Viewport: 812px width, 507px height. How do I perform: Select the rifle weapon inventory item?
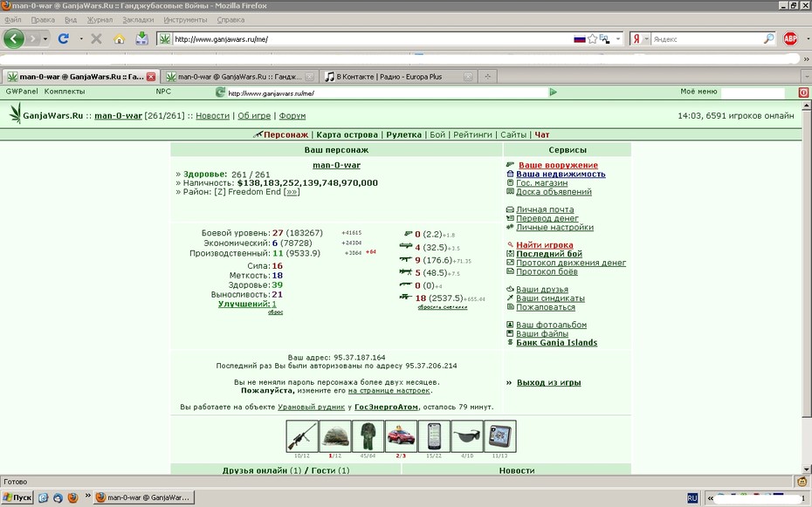[x=302, y=436]
